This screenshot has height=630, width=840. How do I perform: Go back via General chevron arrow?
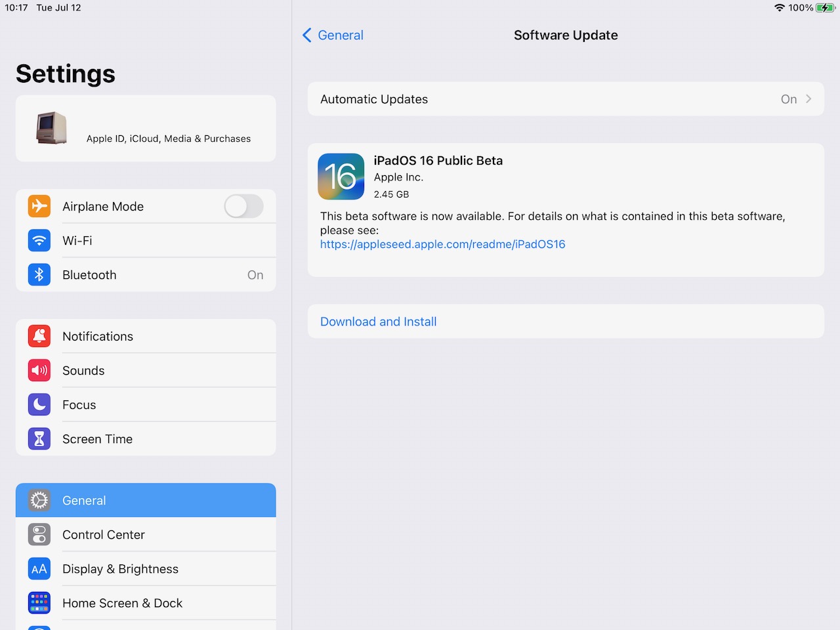[306, 35]
